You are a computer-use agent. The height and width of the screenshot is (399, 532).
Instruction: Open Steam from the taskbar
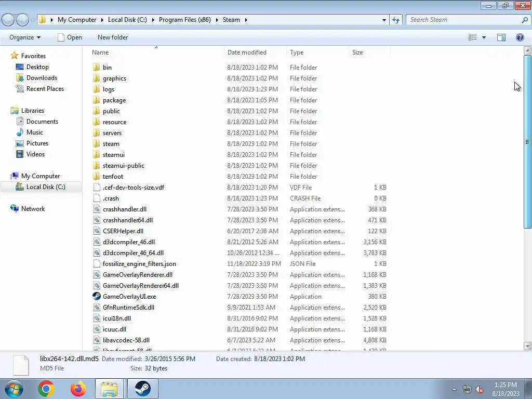(x=143, y=389)
